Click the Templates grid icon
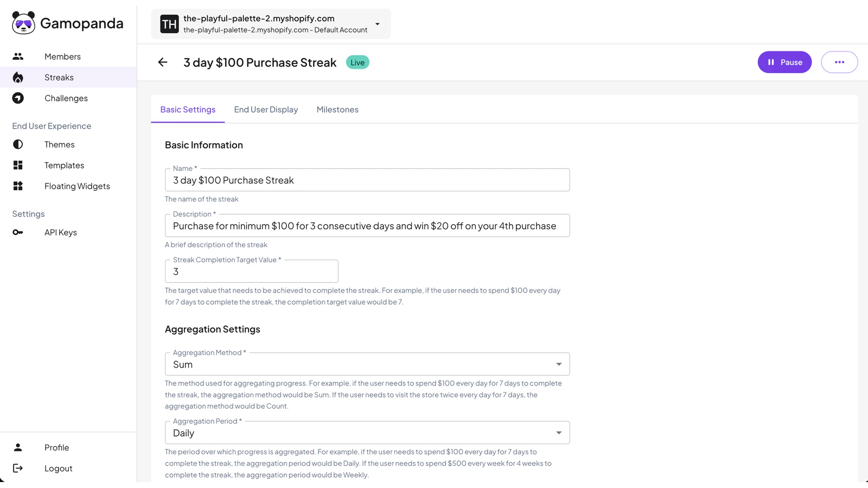Image resolution: width=868 pixels, height=488 pixels. 18,165
